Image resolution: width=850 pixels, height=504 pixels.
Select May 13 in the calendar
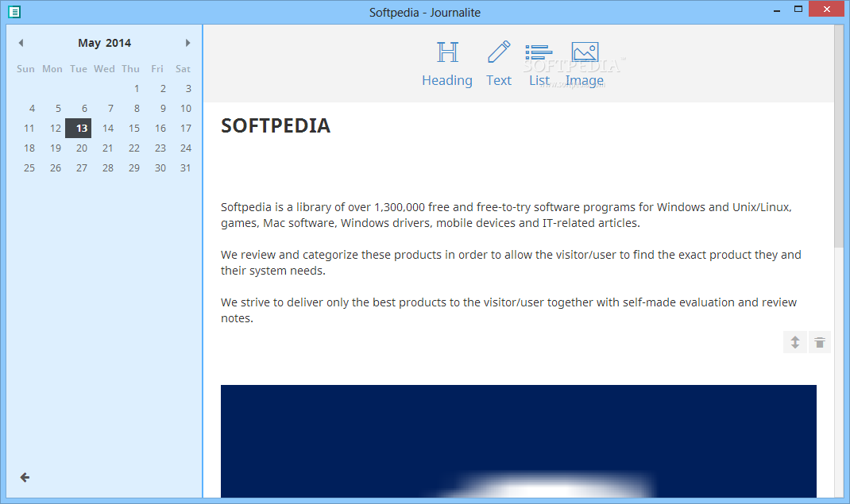[79, 129]
